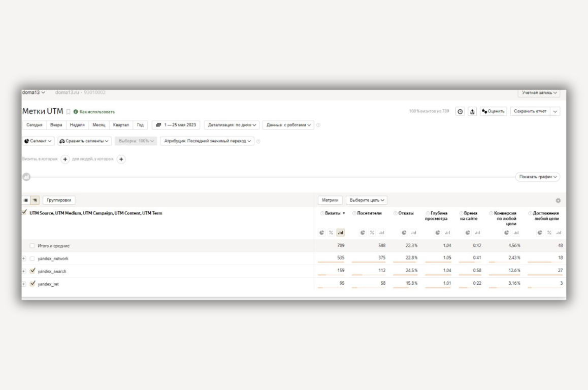This screenshot has height=390, width=588.
Task: Switch to tree list view icon
Action: click(x=35, y=200)
